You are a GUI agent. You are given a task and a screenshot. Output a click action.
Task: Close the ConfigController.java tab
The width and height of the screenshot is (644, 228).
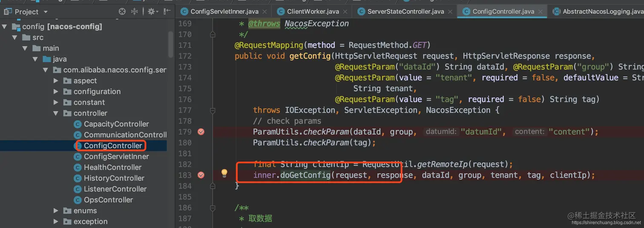[x=540, y=12]
